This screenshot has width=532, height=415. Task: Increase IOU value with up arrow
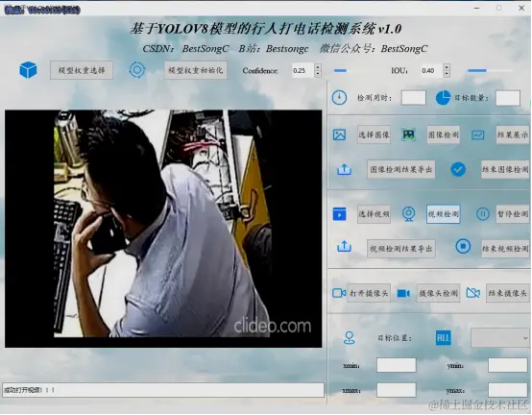[447, 67]
